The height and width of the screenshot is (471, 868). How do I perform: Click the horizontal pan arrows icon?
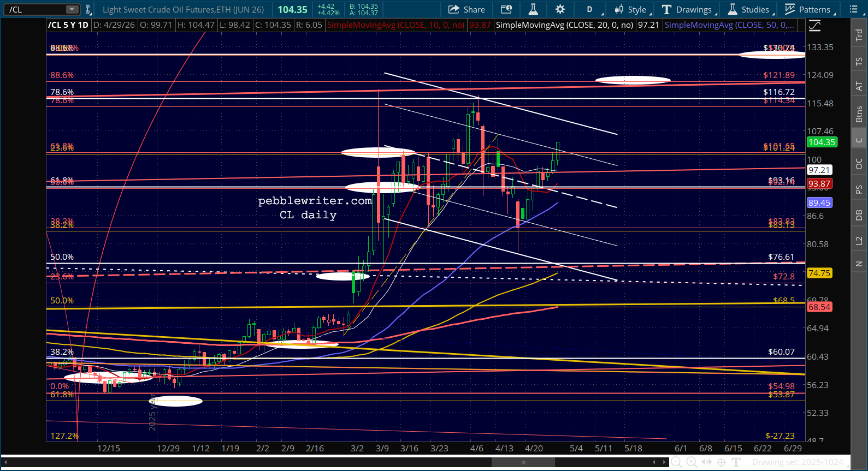(706, 462)
